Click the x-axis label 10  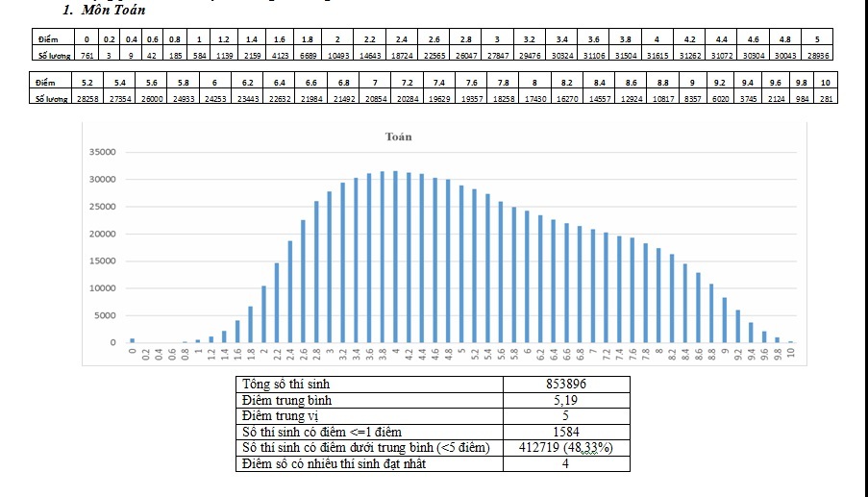coord(791,353)
